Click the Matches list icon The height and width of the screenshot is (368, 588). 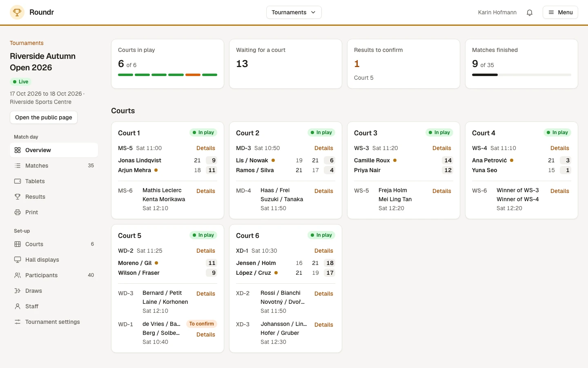18,166
